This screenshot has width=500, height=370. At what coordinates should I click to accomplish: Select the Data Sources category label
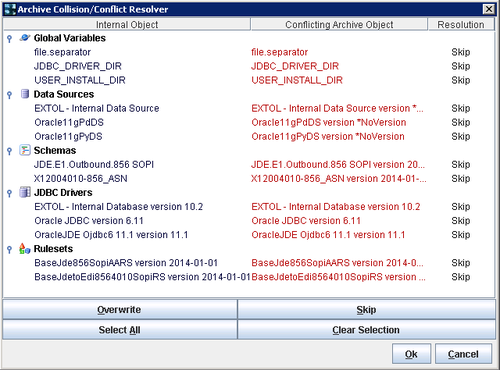(x=64, y=94)
